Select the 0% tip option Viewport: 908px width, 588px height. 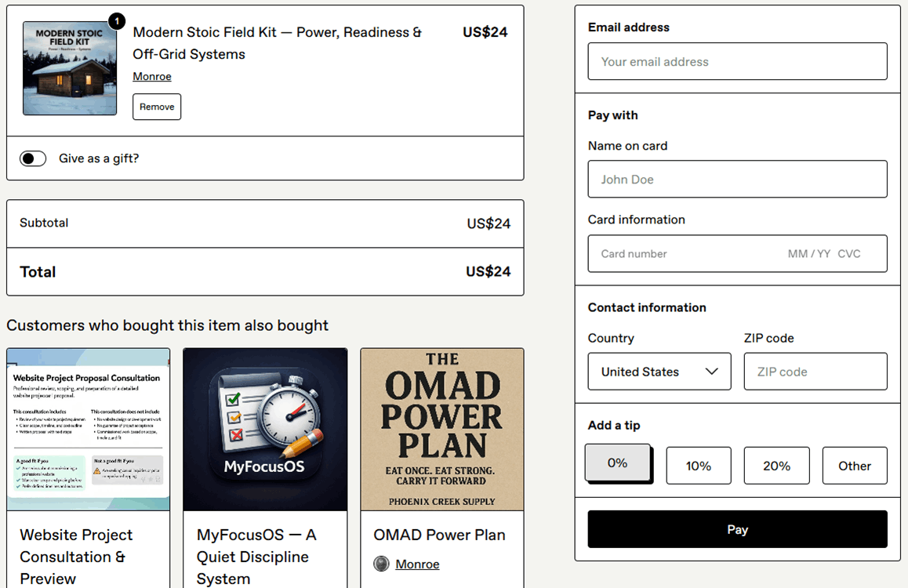618,463
